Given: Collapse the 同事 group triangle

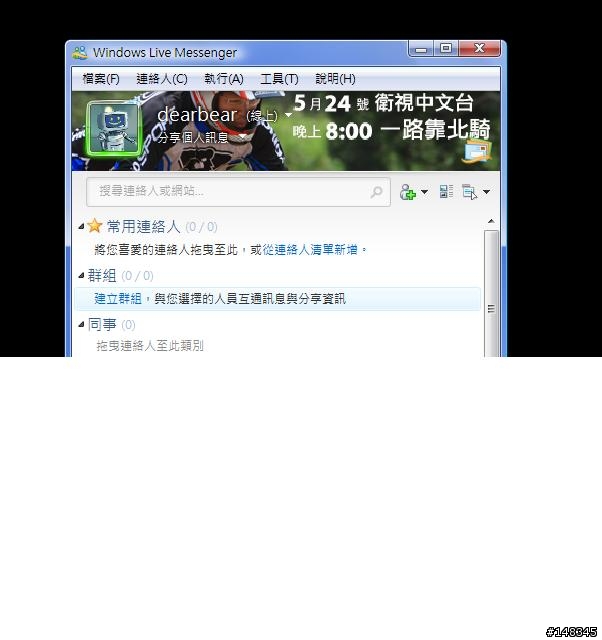Looking at the screenshot, I should click(x=81, y=324).
